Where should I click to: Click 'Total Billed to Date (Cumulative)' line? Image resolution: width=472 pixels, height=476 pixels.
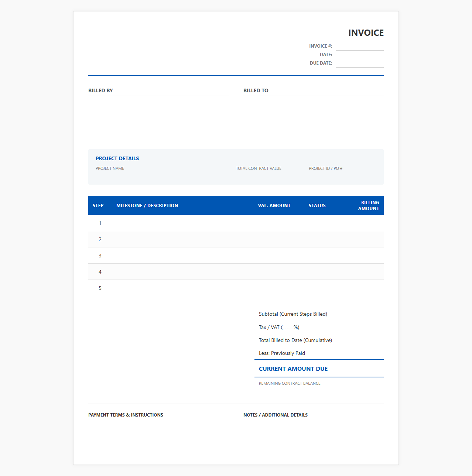point(295,340)
